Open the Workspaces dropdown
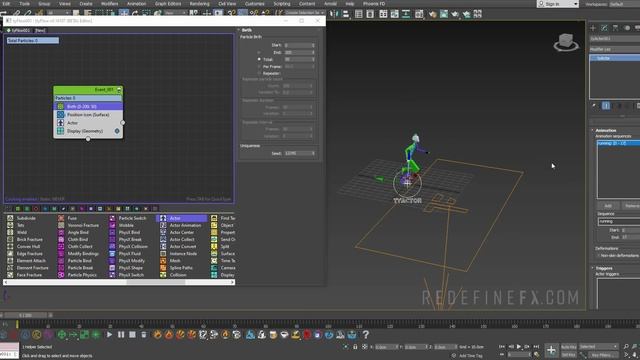Screen dimensions: 640x360 coord(624,4)
